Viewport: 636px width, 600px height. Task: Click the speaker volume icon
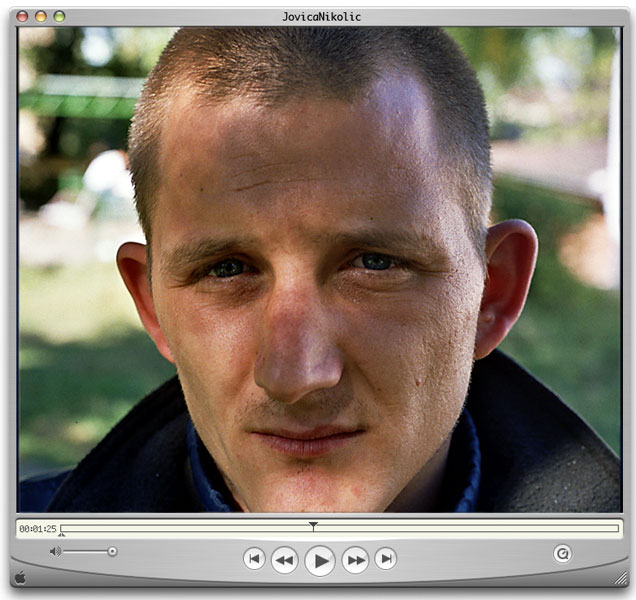[x=55, y=551]
